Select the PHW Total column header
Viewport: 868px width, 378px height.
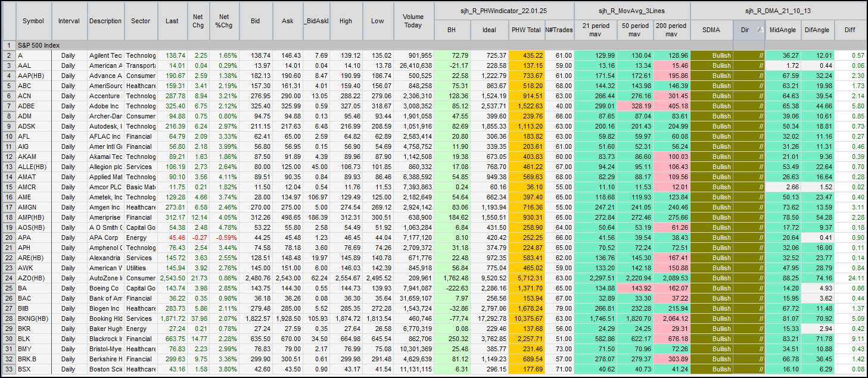[527, 29]
